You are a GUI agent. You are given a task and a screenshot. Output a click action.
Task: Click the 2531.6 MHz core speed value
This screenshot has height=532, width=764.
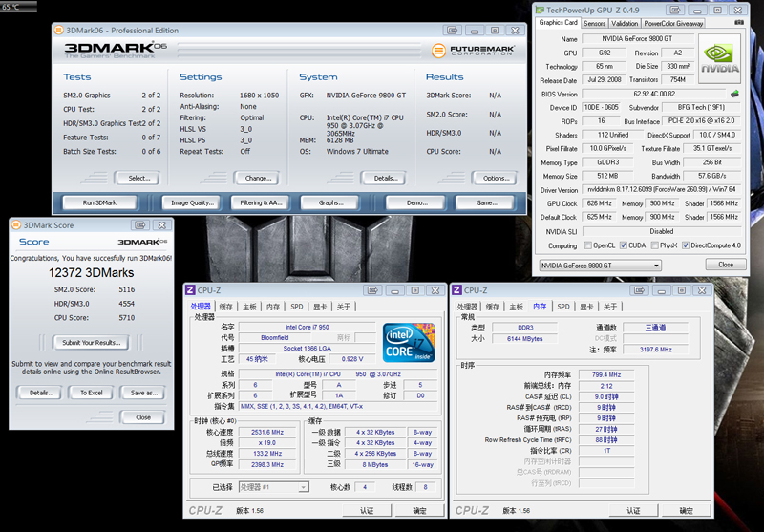coord(267,432)
